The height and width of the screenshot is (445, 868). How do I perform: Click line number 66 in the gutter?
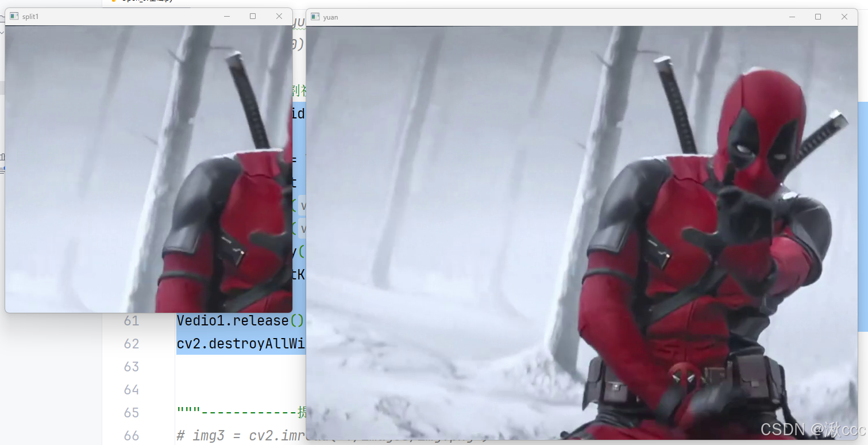[132, 435]
